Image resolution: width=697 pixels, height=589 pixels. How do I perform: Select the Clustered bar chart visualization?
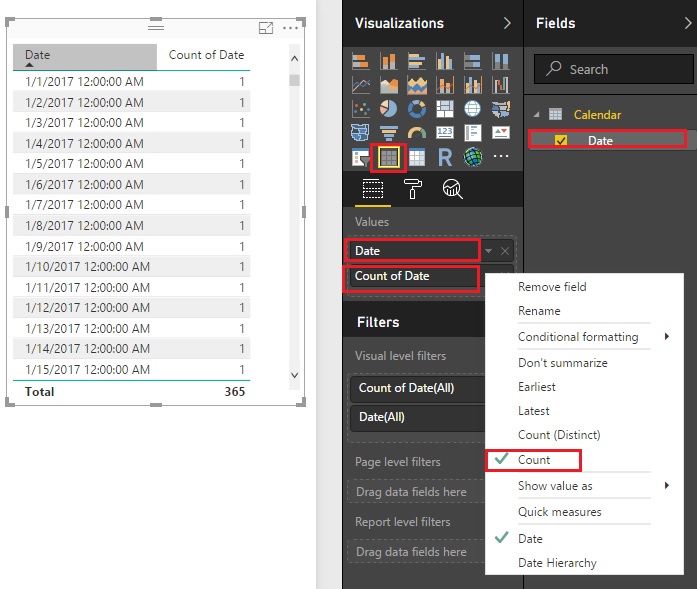click(417, 61)
